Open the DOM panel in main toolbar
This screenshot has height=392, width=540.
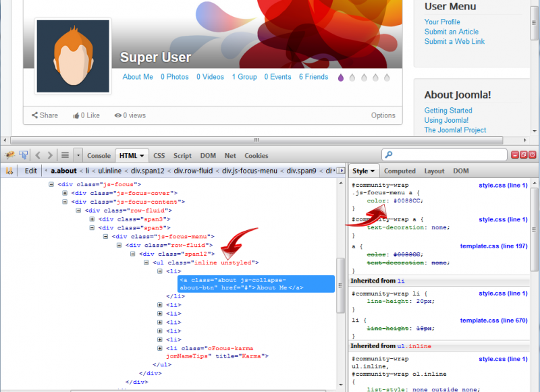[x=208, y=156]
